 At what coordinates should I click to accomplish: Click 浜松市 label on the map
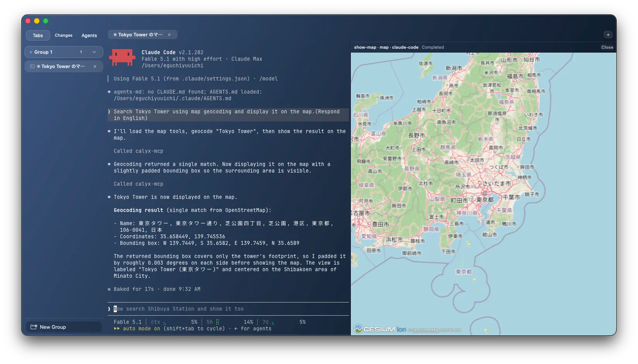[394, 239]
